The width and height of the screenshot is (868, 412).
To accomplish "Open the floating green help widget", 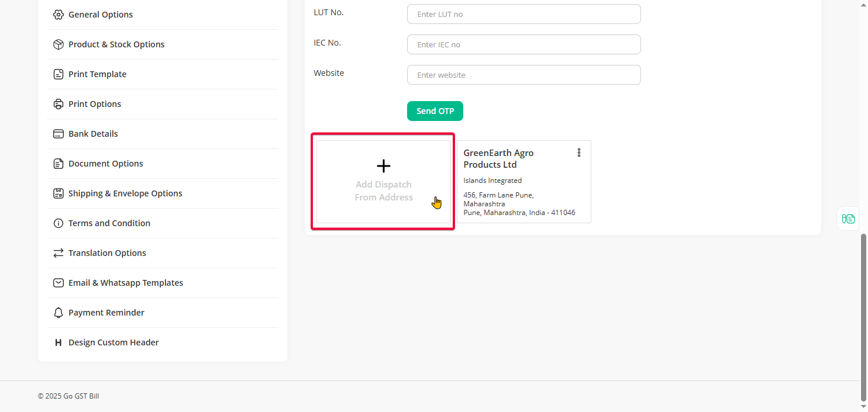I will 848,219.
